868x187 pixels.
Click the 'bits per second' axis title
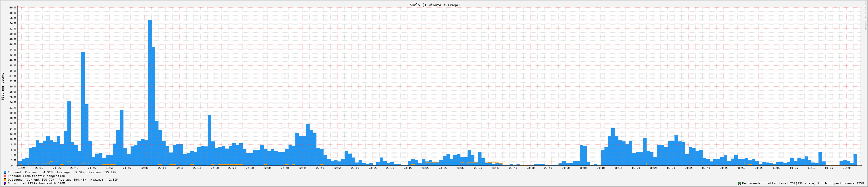coord(3,86)
